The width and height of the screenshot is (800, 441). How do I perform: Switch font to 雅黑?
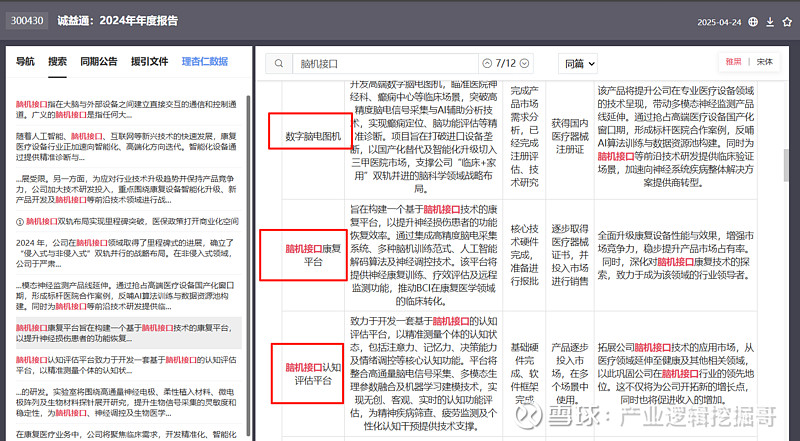tap(733, 62)
